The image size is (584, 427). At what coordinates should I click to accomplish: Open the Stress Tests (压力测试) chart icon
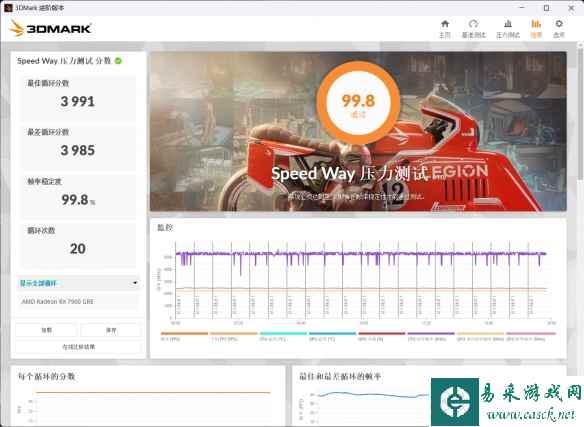(508, 24)
